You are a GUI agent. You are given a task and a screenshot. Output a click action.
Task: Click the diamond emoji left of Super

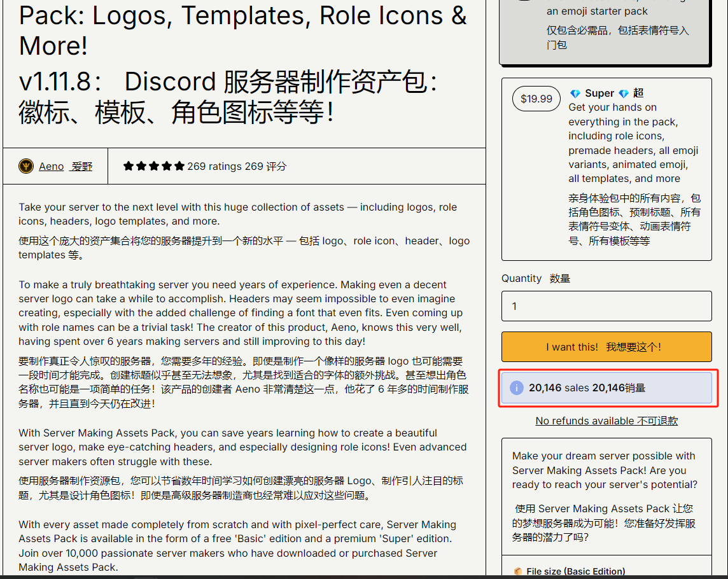pos(575,94)
